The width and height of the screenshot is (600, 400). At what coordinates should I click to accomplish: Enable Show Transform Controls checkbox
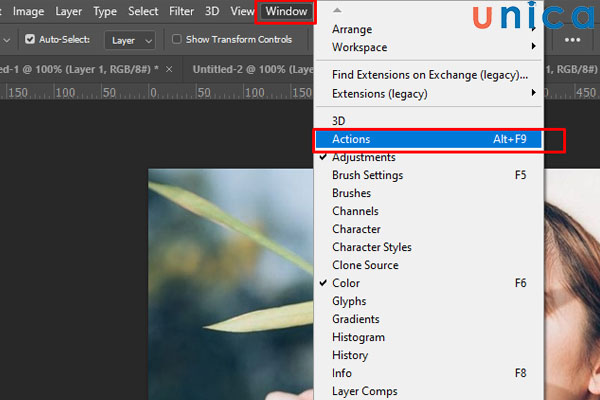click(x=176, y=39)
